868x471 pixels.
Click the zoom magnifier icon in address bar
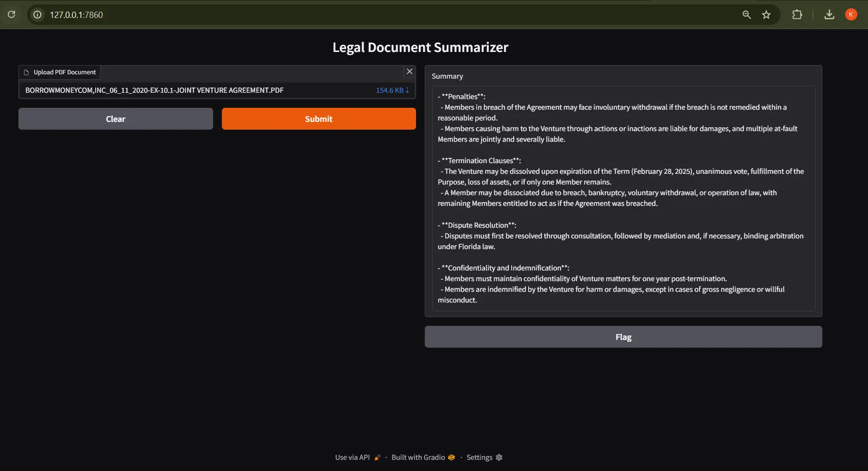(x=747, y=15)
